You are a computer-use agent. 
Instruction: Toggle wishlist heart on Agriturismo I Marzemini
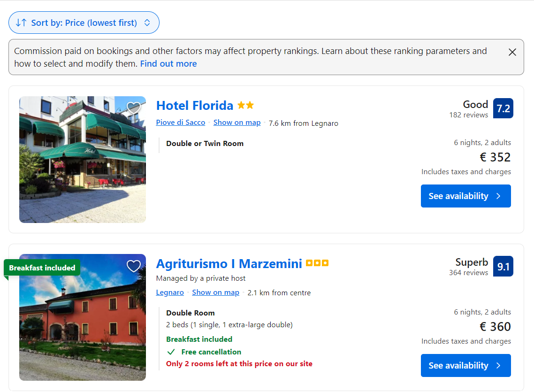click(x=133, y=266)
